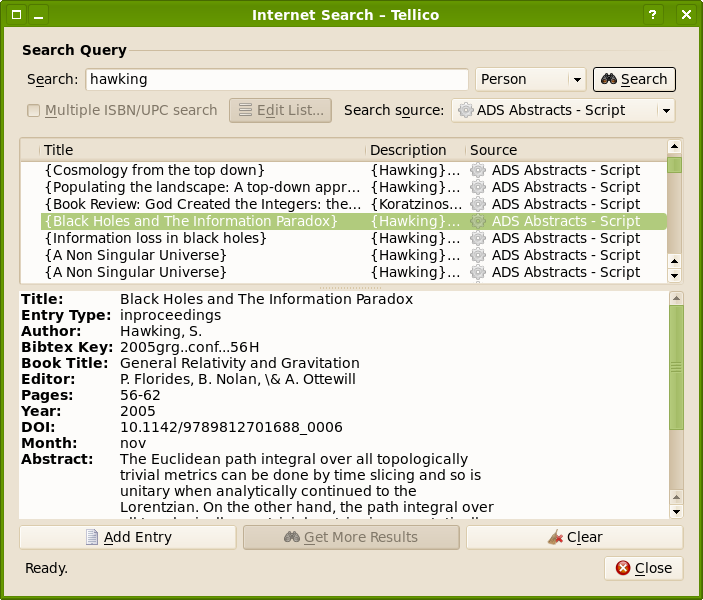Click the Title column header

(202, 150)
